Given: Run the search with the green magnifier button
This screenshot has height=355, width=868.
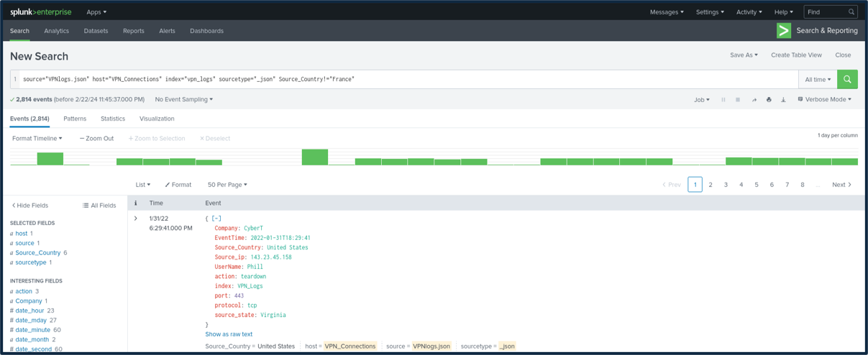Looking at the screenshot, I should click(847, 79).
